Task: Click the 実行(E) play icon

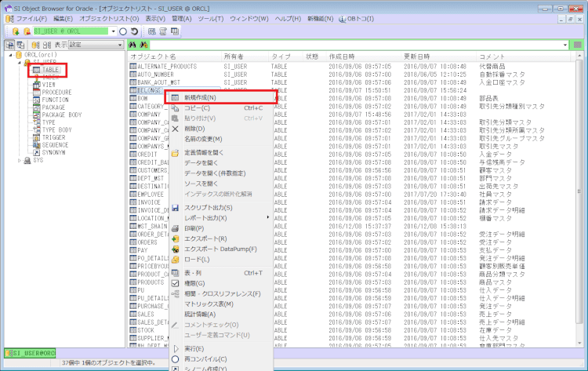Action: coord(175,348)
